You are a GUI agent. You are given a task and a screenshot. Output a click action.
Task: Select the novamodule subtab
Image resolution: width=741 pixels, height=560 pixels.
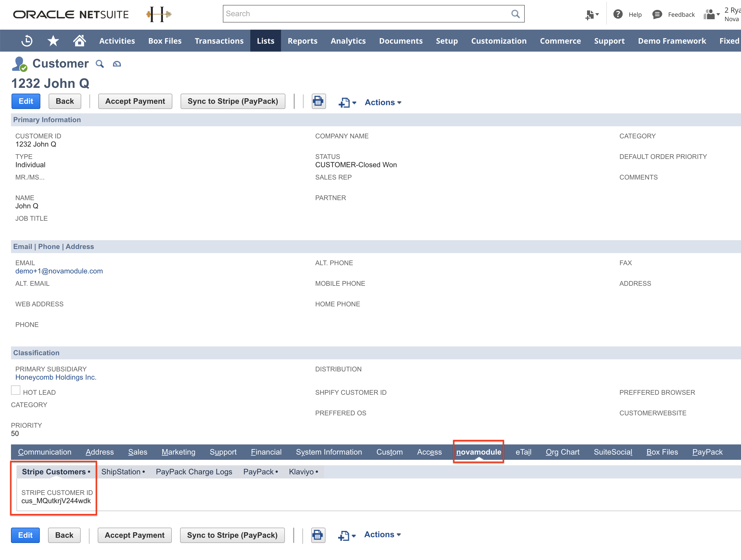(478, 452)
